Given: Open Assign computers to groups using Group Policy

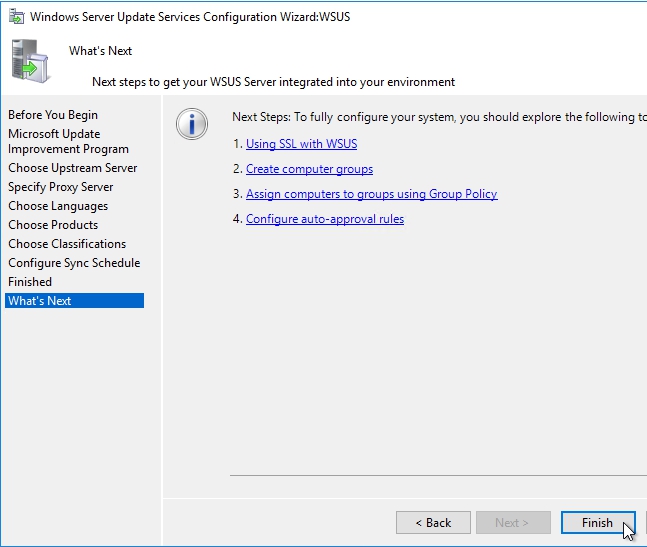Looking at the screenshot, I should click(x=371, y=194).
